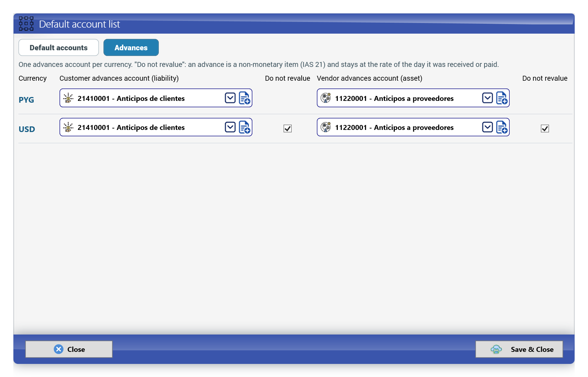Viewport: 588px width, 377px height.
Task: Select the USD currency label
Action: [27, 129]
